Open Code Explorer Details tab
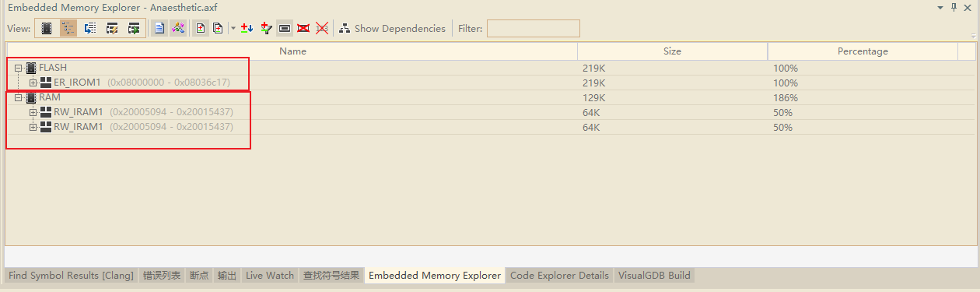This screenshot has height=292, width=980. (x=559, y=276)
